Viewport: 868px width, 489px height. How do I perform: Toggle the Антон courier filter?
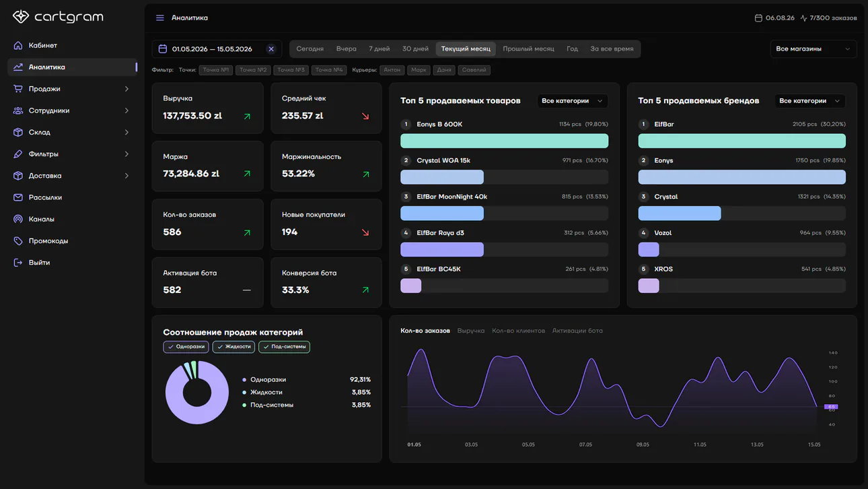click(x=392, y=70)
